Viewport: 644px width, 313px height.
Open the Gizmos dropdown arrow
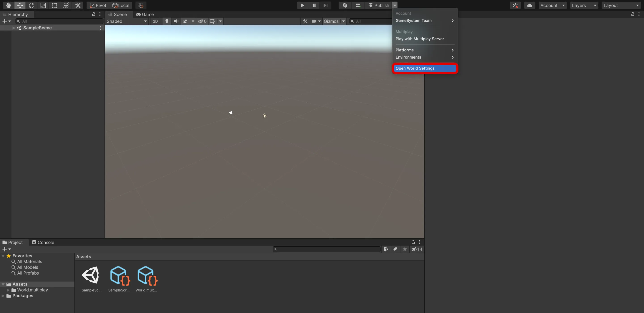pyautogui.click(x=343, y=21)
